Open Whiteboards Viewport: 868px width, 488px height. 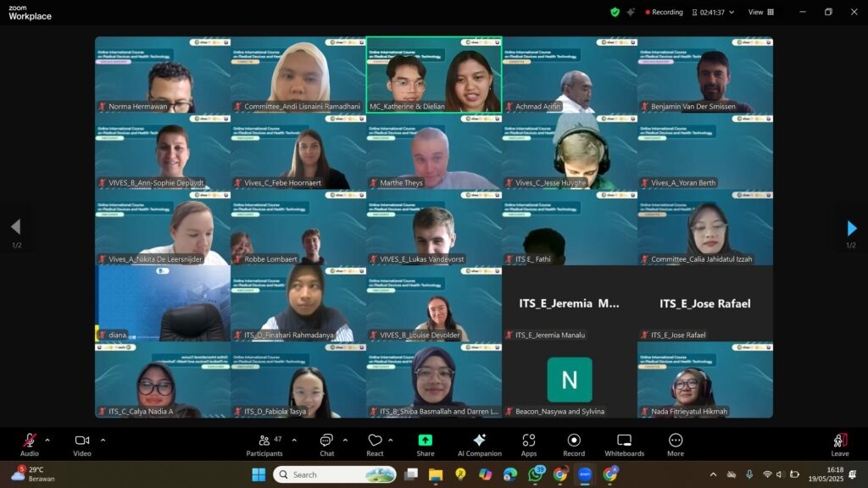pos(624,444)
